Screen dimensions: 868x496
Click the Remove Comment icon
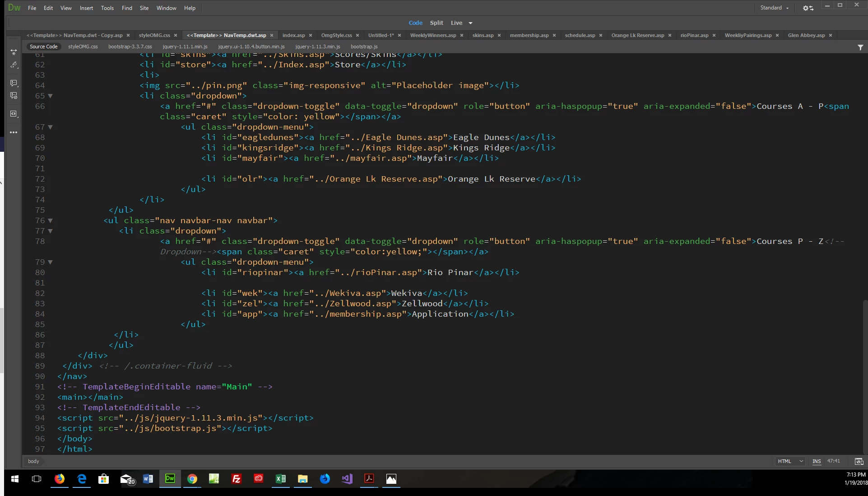click(x=14, y=96)
